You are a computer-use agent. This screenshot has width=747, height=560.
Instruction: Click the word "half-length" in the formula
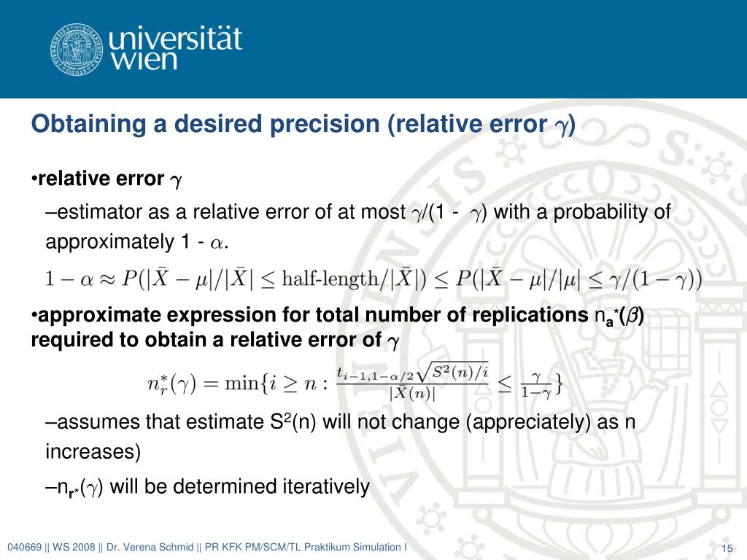[330, 279]
